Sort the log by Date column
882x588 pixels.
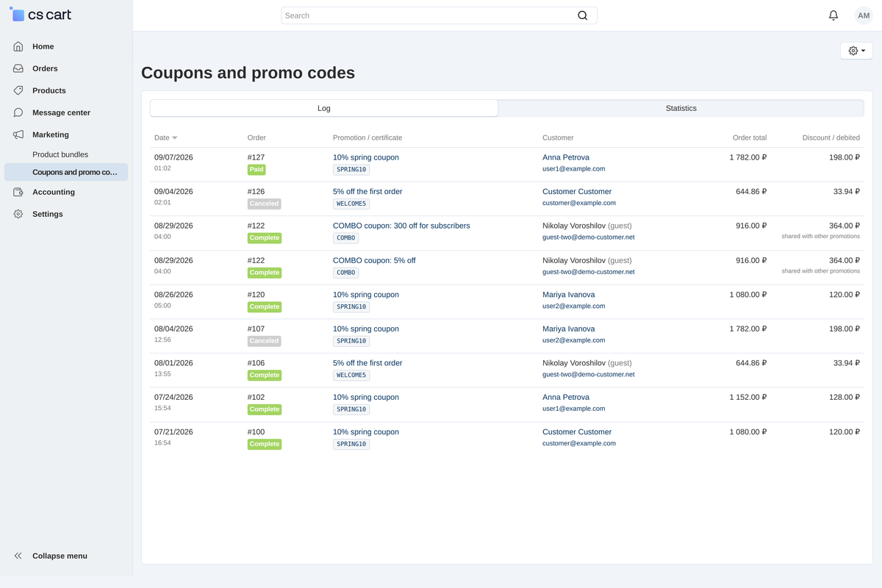(x=165, y=137)
